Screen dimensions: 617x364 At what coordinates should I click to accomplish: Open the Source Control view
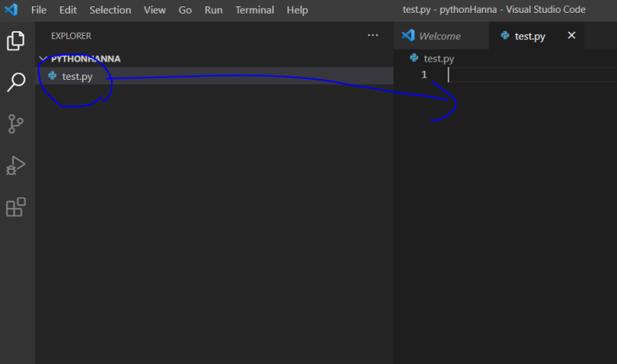pyautogui.click(x=16, y=124)
